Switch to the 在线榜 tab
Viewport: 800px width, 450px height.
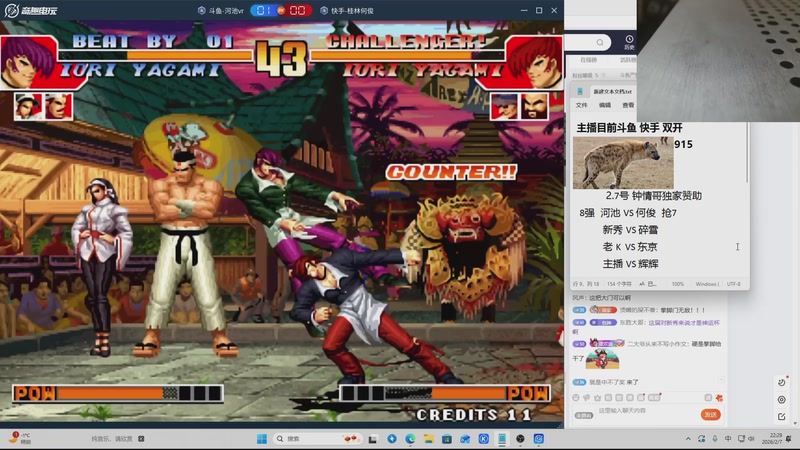pos(588,60)
